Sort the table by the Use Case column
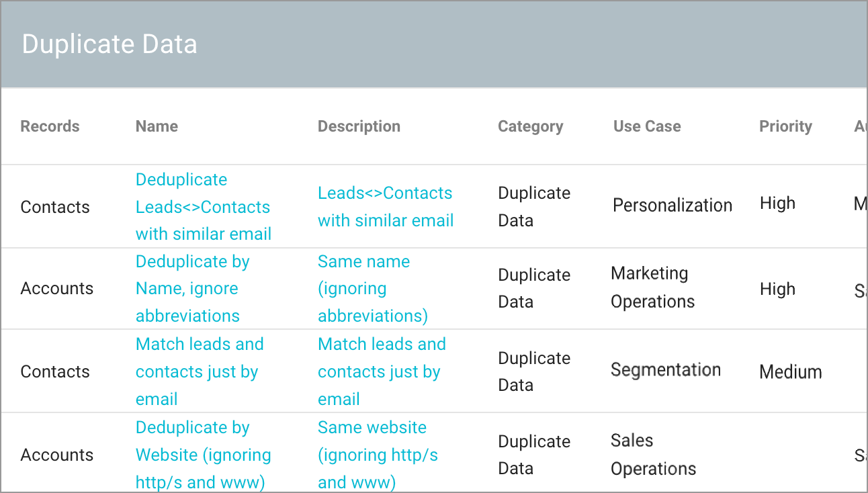The width and height of the screenshot is (868, 493). [647, 126]
